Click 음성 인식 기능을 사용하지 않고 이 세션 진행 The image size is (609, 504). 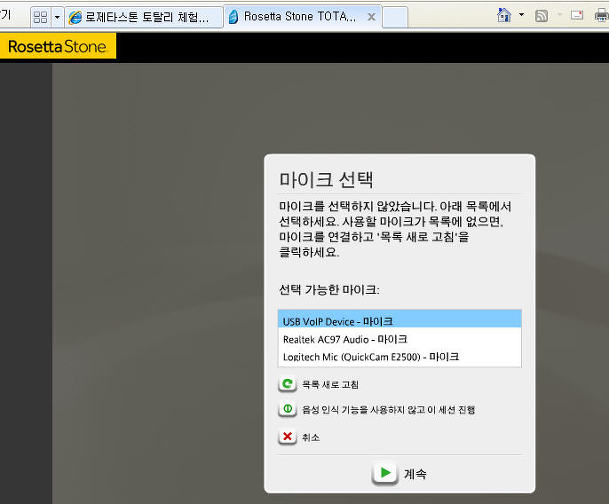tap(388, 410)
